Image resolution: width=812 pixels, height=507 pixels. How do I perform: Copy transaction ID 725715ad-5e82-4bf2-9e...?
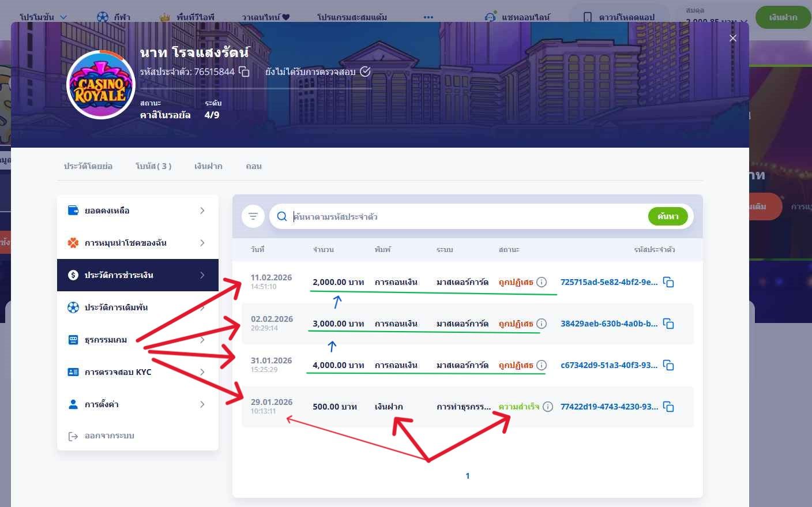[x=668, y=282]
